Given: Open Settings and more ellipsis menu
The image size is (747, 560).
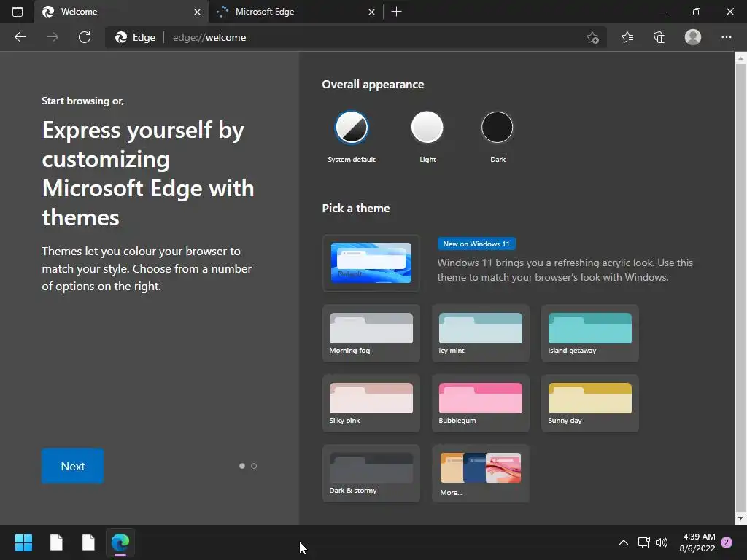Looking at the screenshot, I should click(726, 37).
